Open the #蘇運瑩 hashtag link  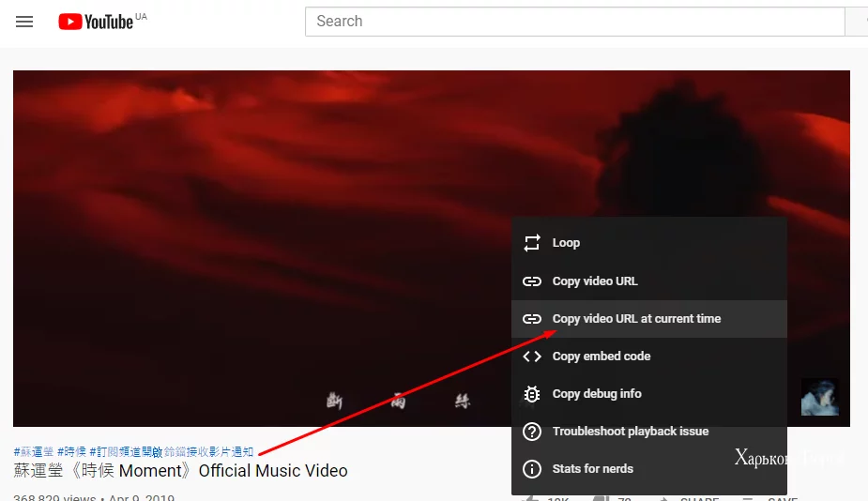tap(33, 451)
